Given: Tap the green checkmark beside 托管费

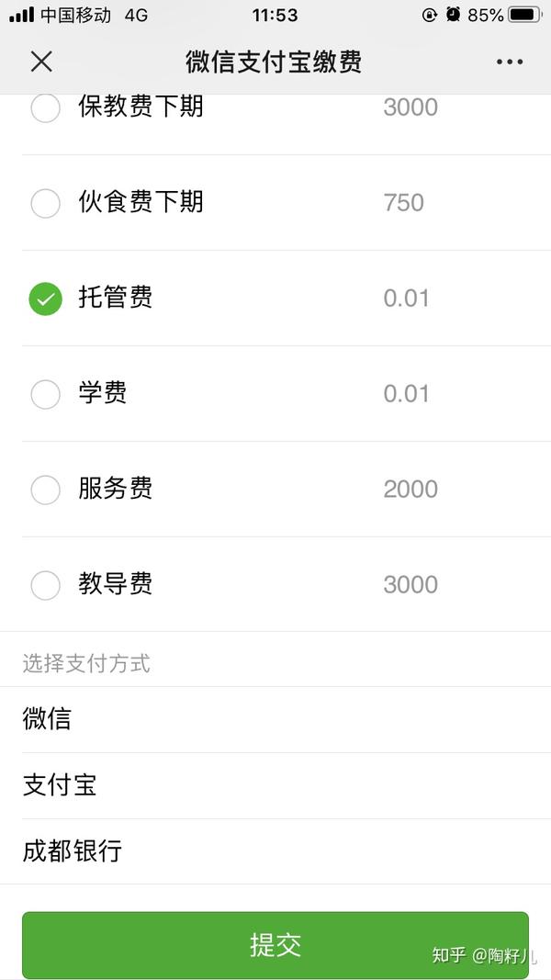Looking at the screenshot, I should tap(45, 298).
